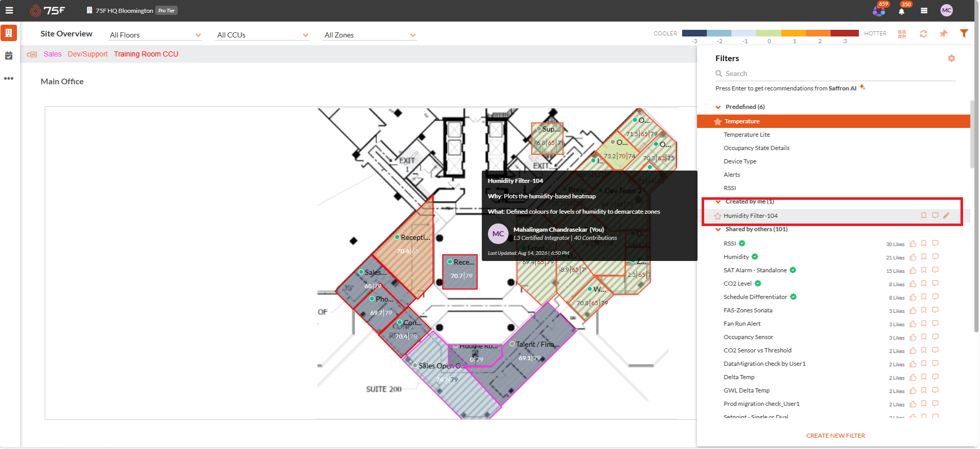Refresh the heatmap view
The width and height of the screenshot is (980, 449).
coord(924,34)
